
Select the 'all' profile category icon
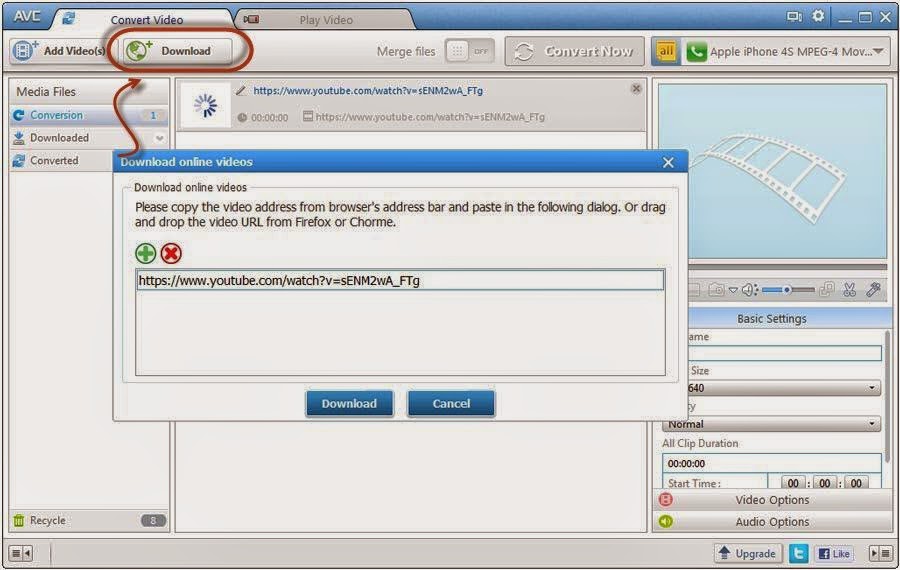pyautogui.click(x=665, y=51)
